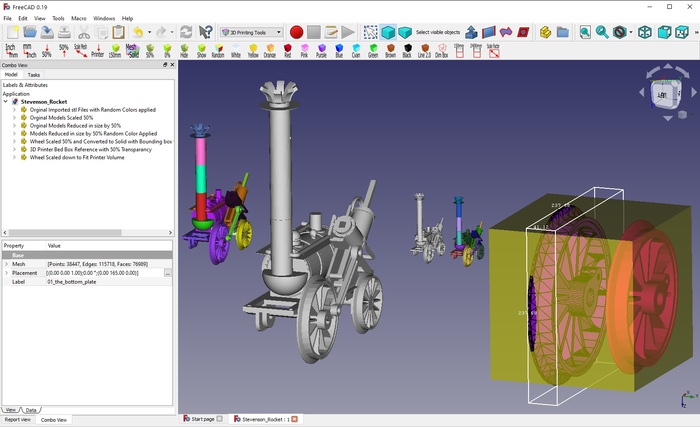This screenshot has height=427, width=700.
Task: Apply the Yellow color macro
Action: tap(253, 50)
